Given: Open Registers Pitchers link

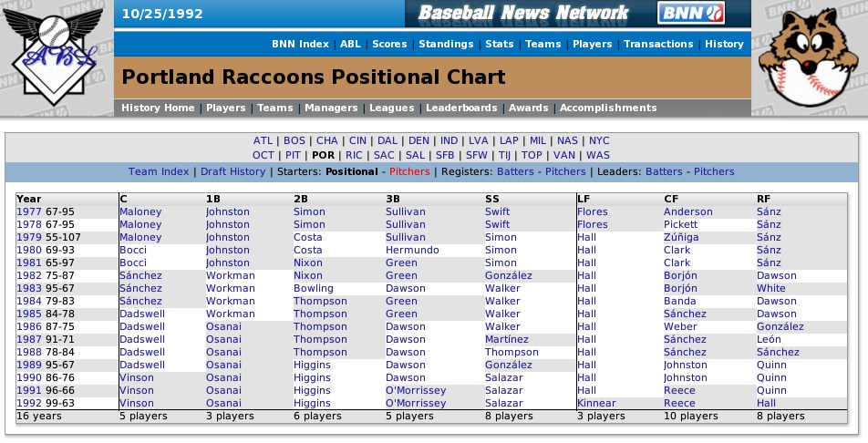Looking at the screenshot, I should pos(565,171).
